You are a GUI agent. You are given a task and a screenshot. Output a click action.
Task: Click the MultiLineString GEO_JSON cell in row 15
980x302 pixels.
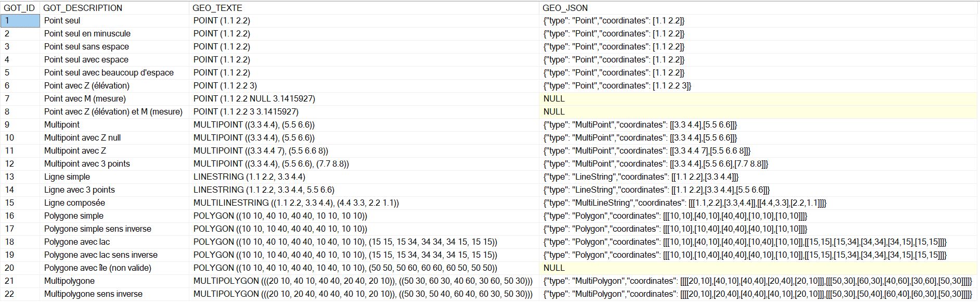tap(685, 203)
